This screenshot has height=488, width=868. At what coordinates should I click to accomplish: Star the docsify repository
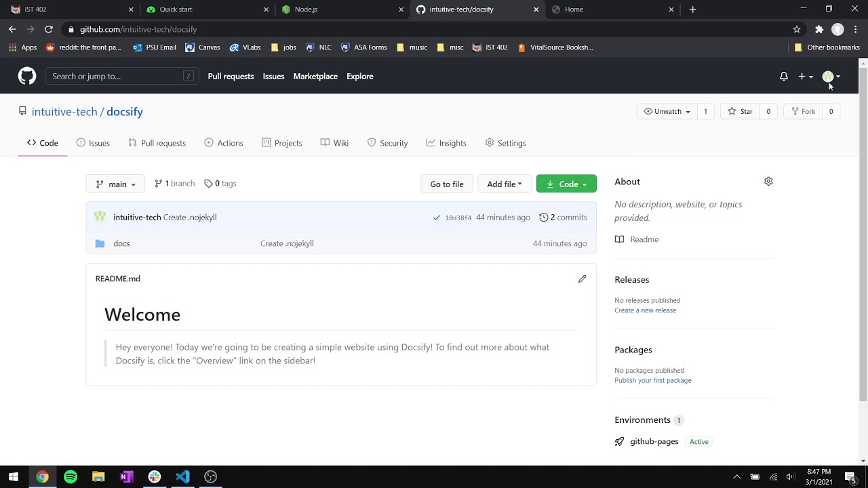[x=739, y=111]
